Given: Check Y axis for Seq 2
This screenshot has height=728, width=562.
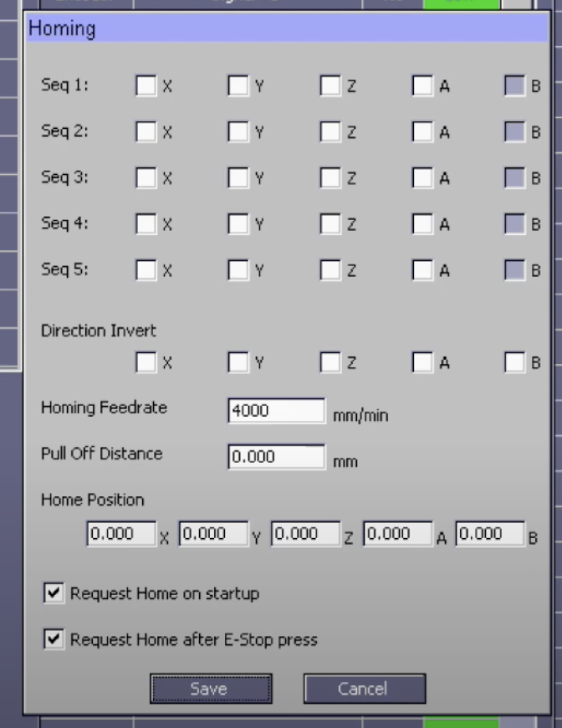Looking at the screenshot, I should [x=238, y=131].
